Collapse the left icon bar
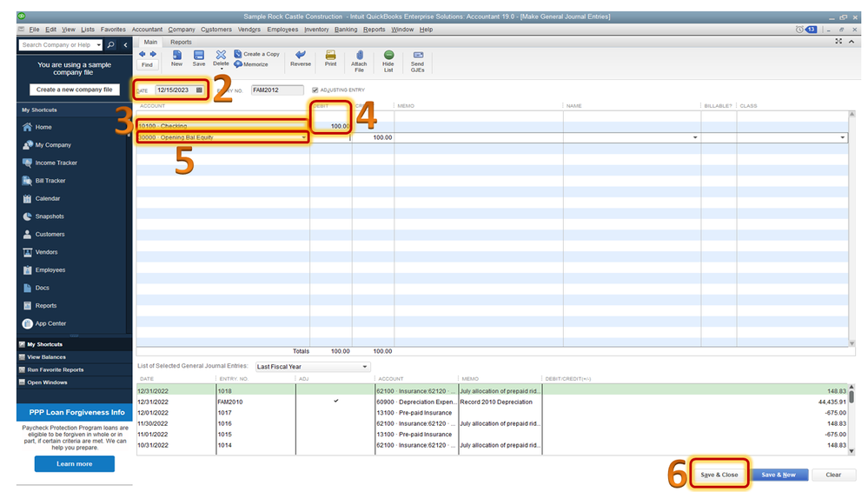Screen dimensions: 868x492 tap(126, 45)
